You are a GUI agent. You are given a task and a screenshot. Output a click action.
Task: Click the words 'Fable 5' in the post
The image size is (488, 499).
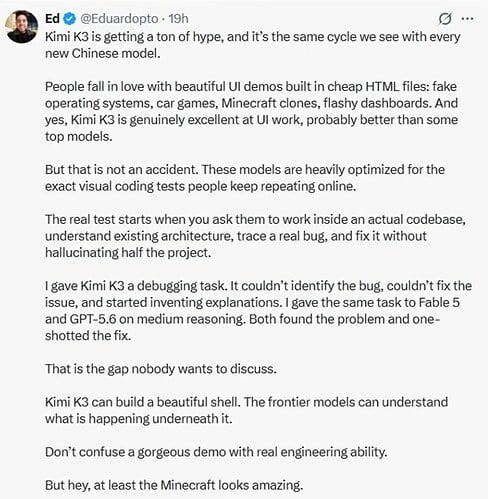tap(439, 302)
